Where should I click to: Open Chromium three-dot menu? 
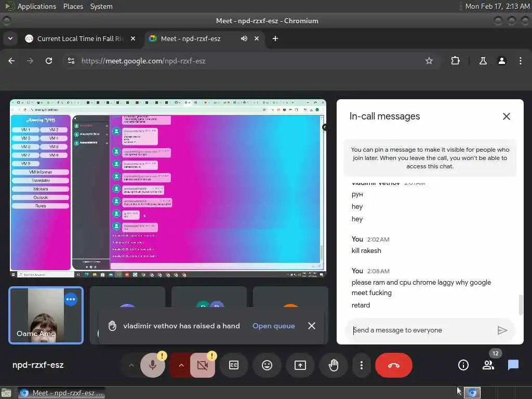pos(521,61)
